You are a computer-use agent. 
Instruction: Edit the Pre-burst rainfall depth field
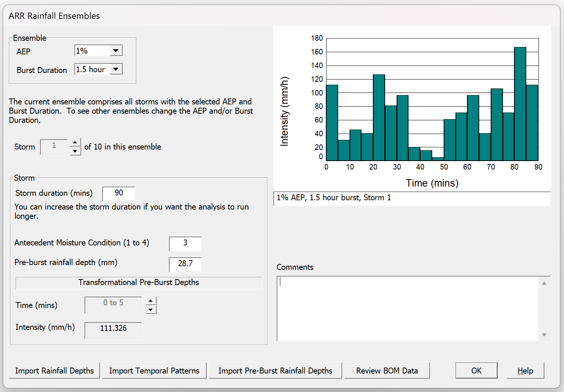coord(185,264)
